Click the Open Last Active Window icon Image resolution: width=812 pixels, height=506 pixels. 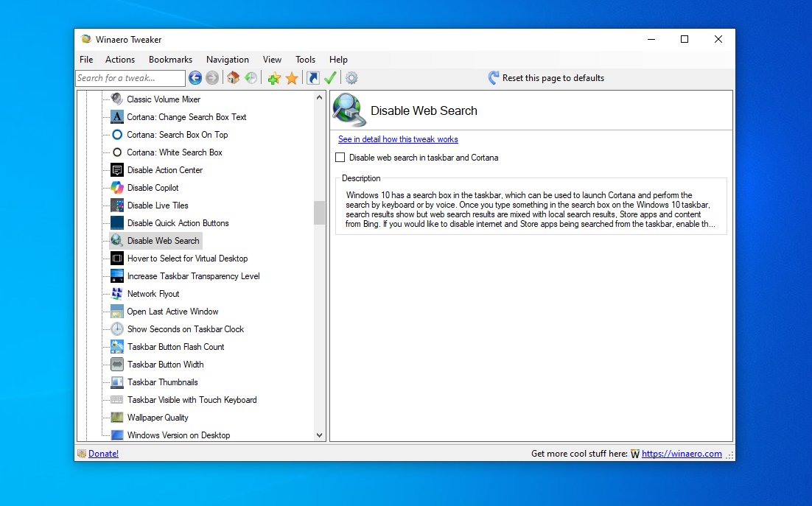click(x=117, y=312)
